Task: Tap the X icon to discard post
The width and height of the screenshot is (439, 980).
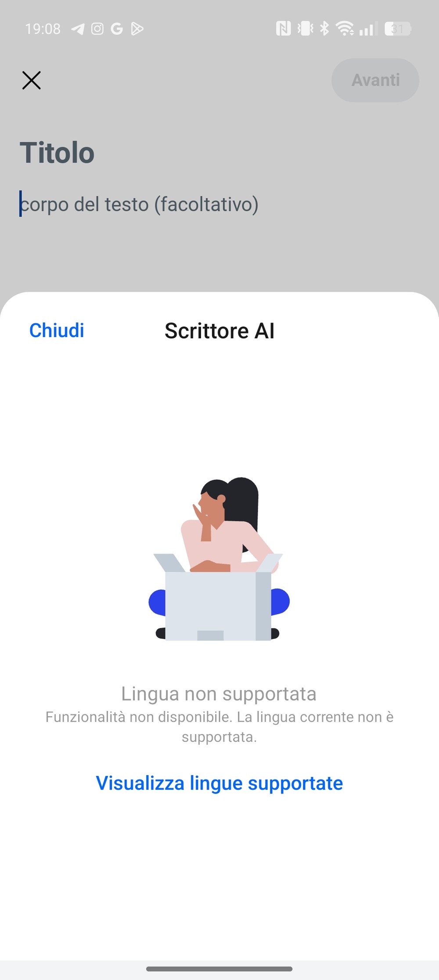Action: [32, 80]
